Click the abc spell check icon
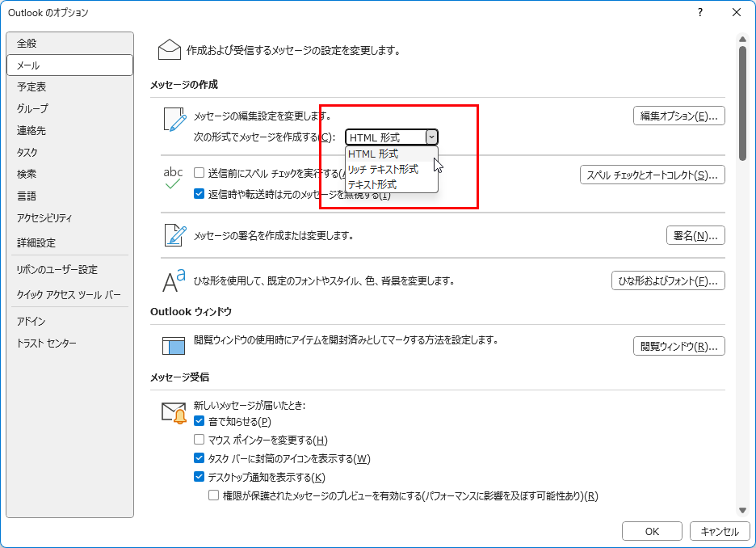 [x=173, y=178]
